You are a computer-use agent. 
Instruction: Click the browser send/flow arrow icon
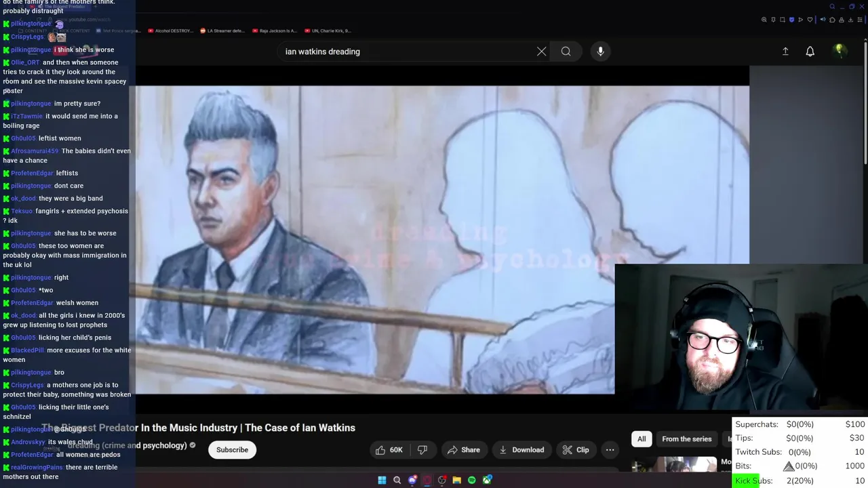click(x=801, y=20)
